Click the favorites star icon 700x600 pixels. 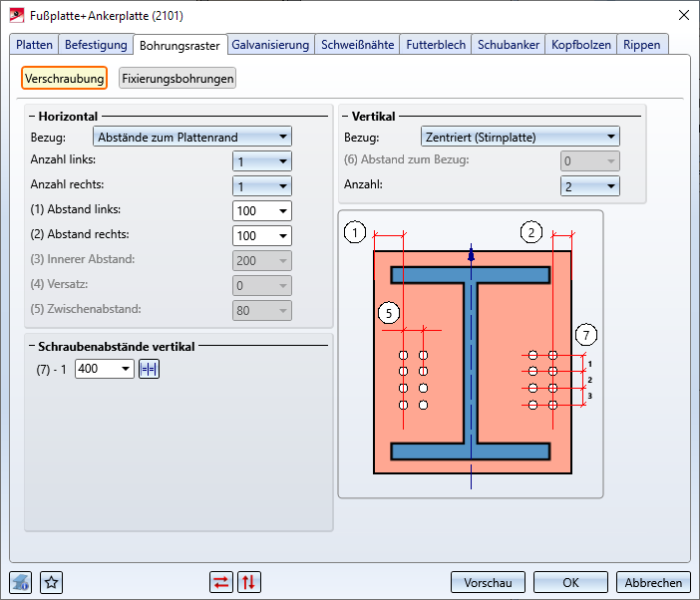52,582
